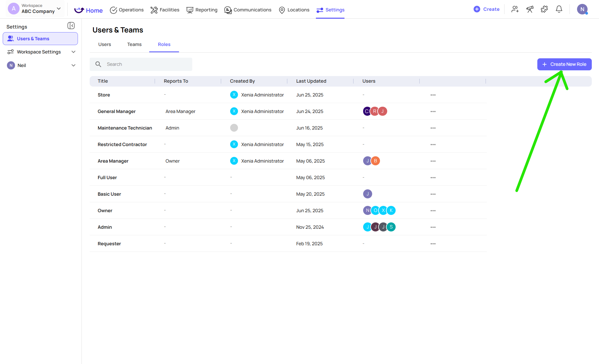This screenshot has width=599, height=364.
Task: Click the Home logo icon
Action: coord(79,10)
